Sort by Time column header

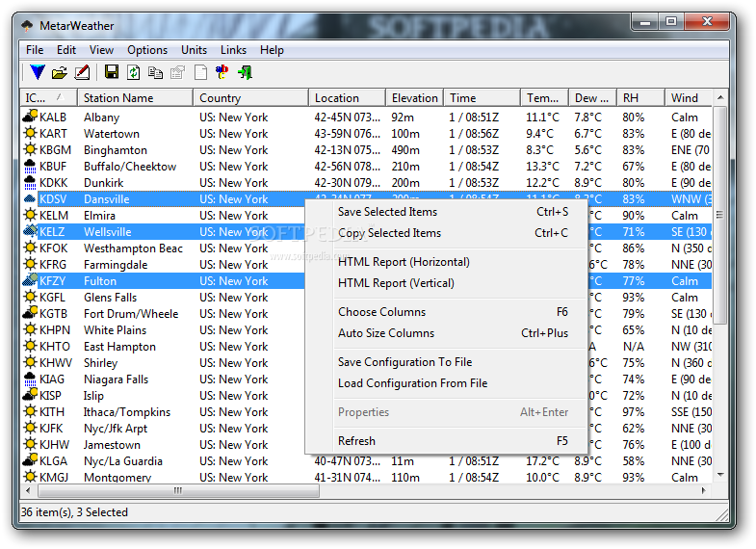pos(482,98)
